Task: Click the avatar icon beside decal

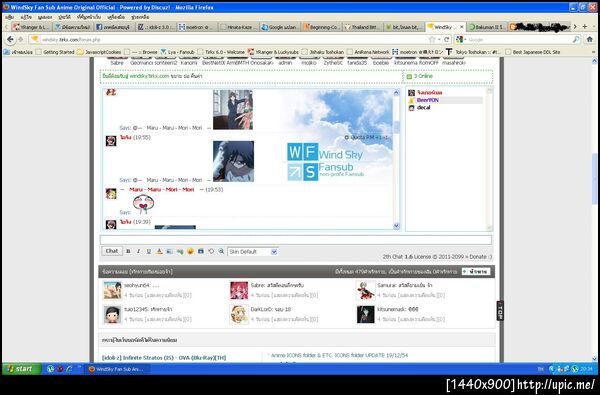Action: (x=411, y=108)
